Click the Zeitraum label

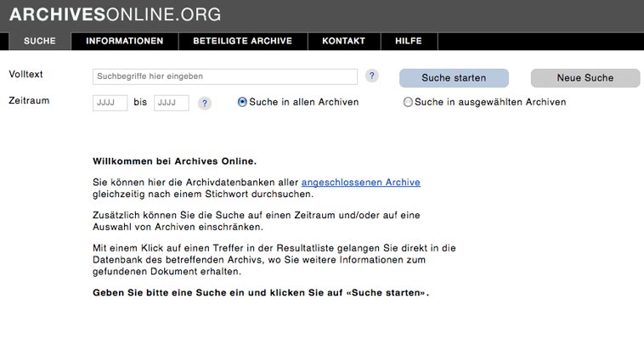pos(29,100)
